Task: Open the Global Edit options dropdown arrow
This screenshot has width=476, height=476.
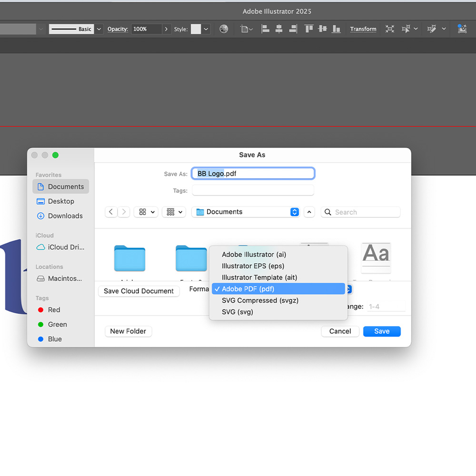Action: pyautogui.click(x=444, y=29)
